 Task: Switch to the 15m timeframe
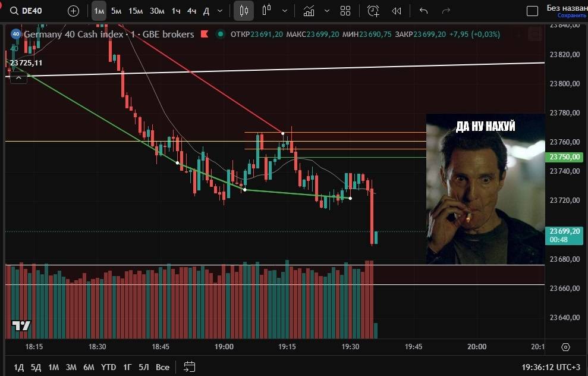pyautogui.click(x=136, y=11)
